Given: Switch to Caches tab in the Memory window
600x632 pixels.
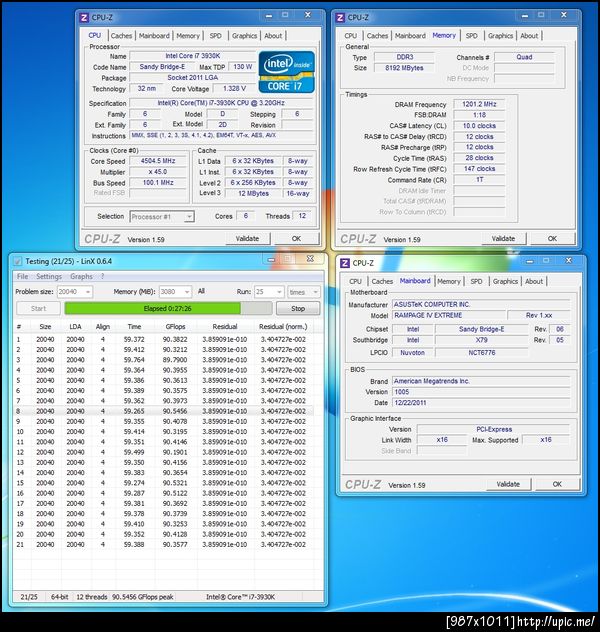Looking at the screenshot, I should click(x=377, y=36).
